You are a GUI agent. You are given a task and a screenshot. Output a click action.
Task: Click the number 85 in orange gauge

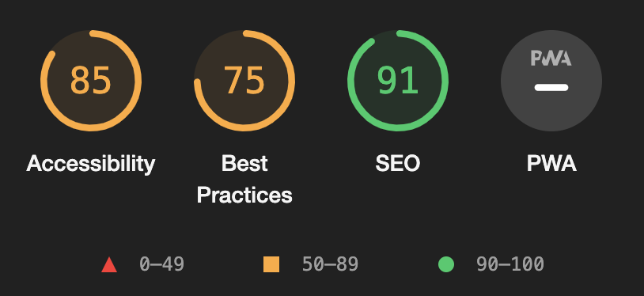pyautogui.click(x=91, y=81)
